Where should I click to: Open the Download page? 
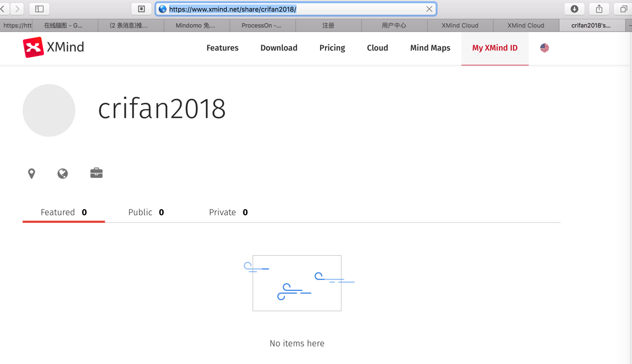coord(279,48)
